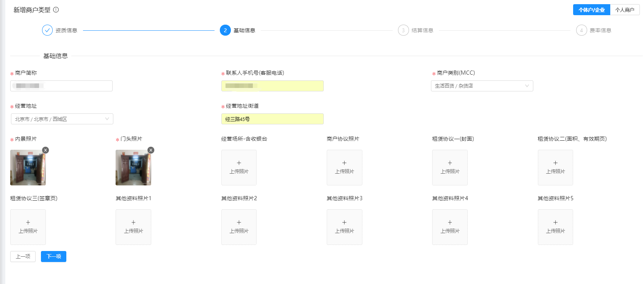Add photo to 其他资料照片1

(133, 227)
